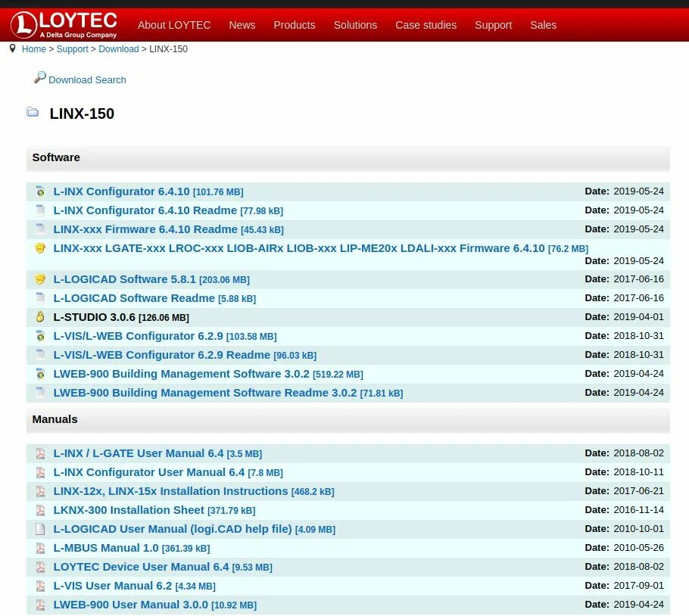Image resolution: width=689 pixels, height=616 pixels.
Task: Open the Solutions menu
Action: tap(355, 25)
